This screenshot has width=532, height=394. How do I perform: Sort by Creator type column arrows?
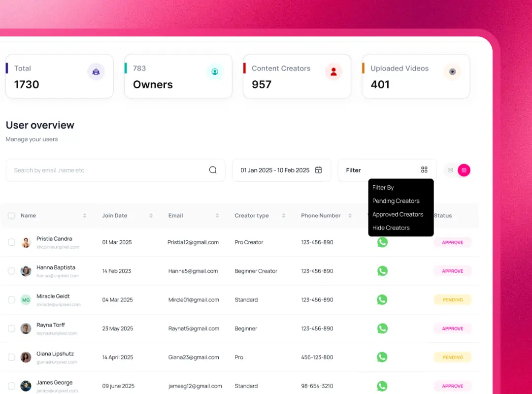click(x=284, y=216)
